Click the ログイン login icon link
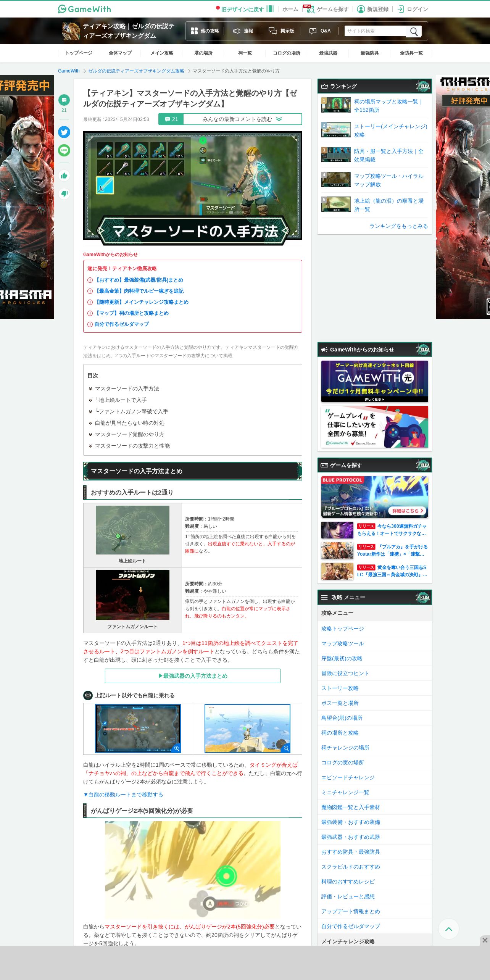 pos(413,9)
